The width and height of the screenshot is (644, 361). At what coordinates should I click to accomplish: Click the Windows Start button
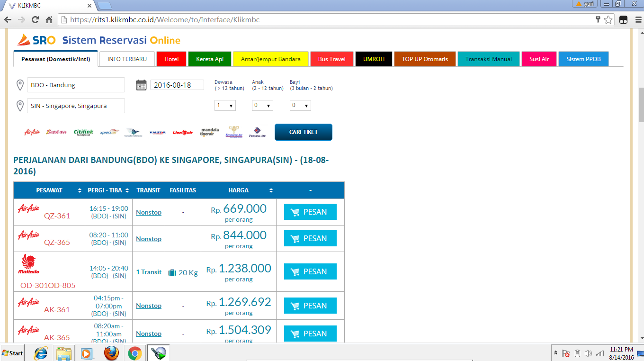tap(13, 353)
